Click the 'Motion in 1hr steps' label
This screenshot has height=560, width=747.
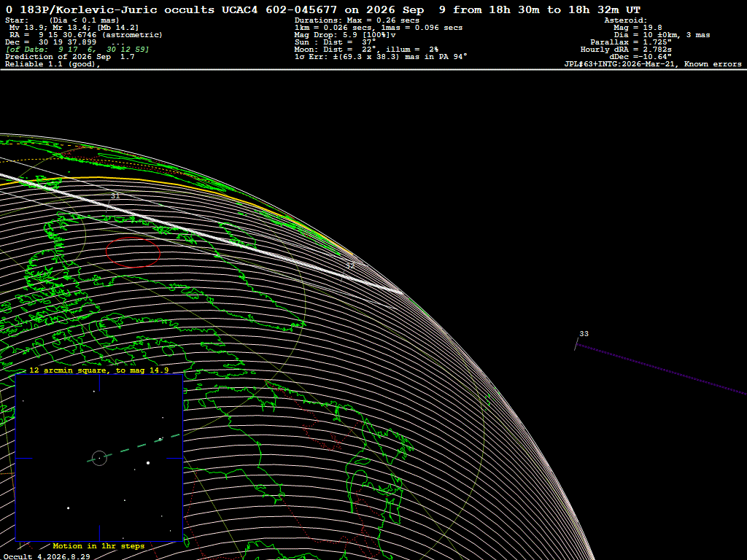(x=98, y=546)
